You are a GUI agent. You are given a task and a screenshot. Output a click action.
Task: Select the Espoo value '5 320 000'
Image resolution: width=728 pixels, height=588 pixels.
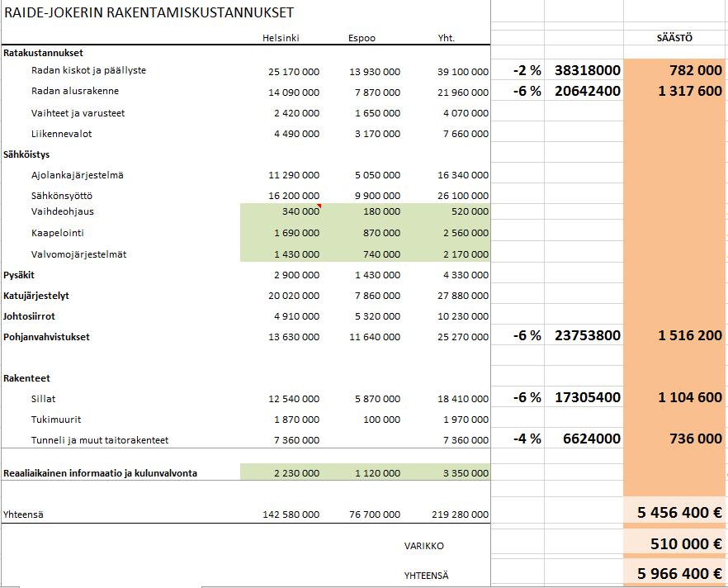pos(377,316)
